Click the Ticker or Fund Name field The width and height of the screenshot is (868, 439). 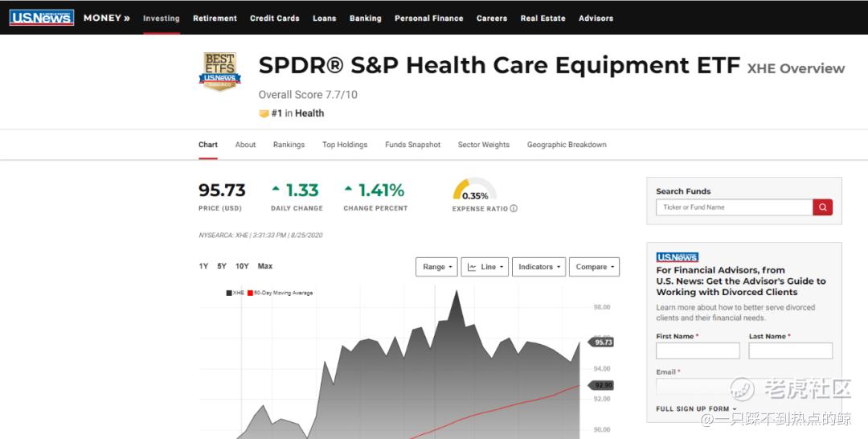[735, 207]
